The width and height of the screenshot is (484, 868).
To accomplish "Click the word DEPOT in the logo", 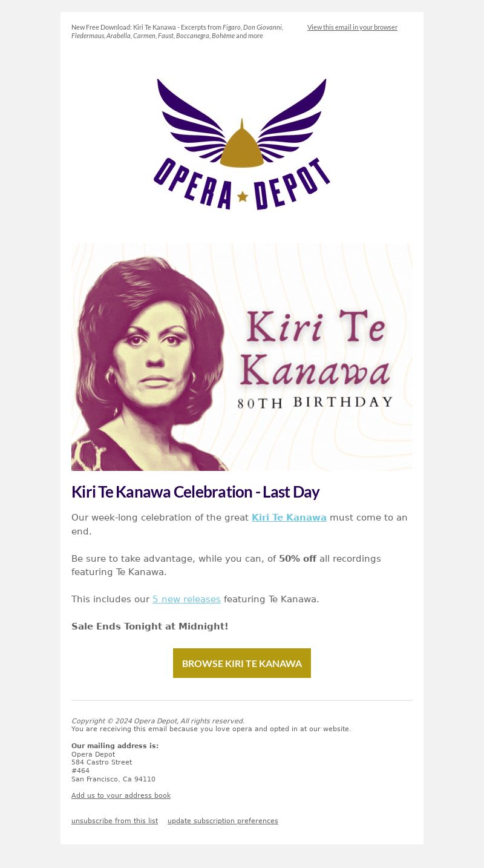I will pyautogui.click(x=292, y=183).
